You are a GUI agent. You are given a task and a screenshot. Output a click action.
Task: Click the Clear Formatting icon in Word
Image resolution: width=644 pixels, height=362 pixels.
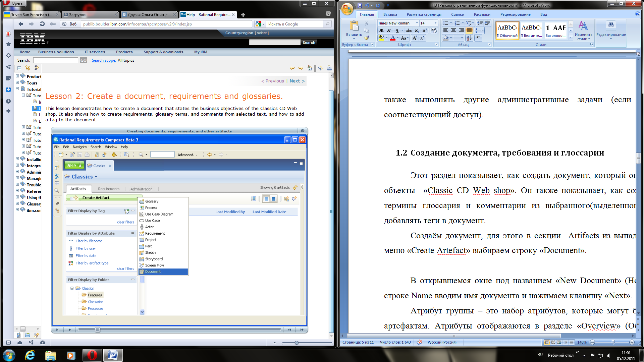coord(434,31)
